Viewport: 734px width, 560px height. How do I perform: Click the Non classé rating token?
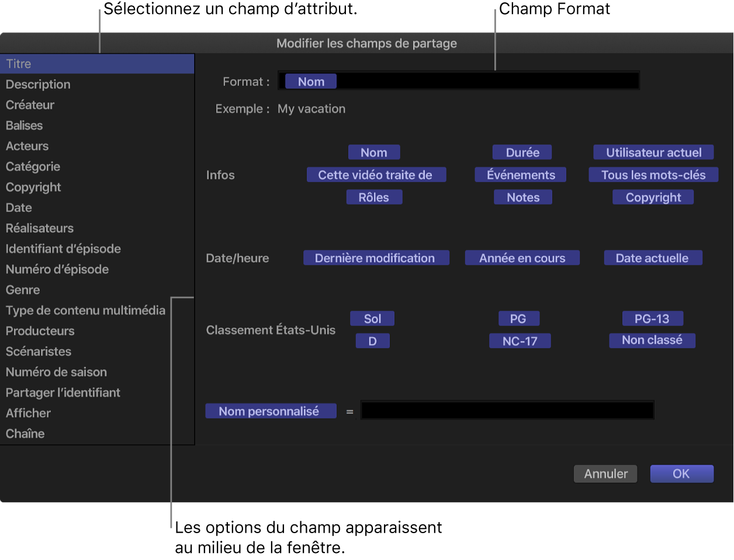652,340
